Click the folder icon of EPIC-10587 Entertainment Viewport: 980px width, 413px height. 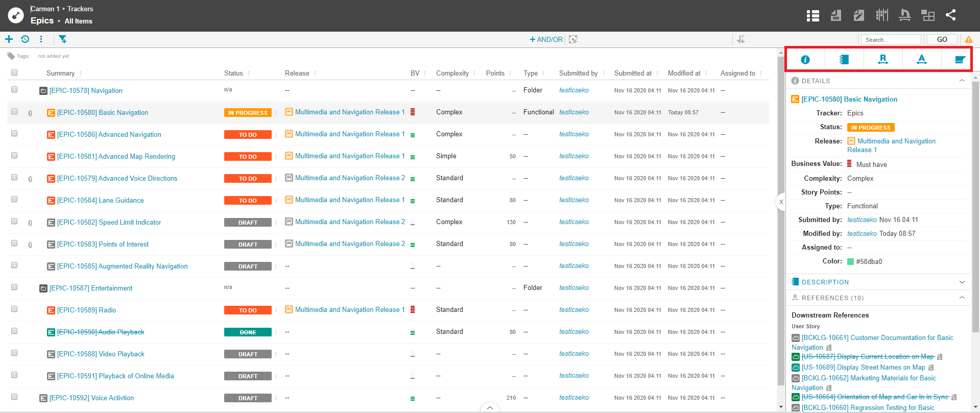[43, 288]
